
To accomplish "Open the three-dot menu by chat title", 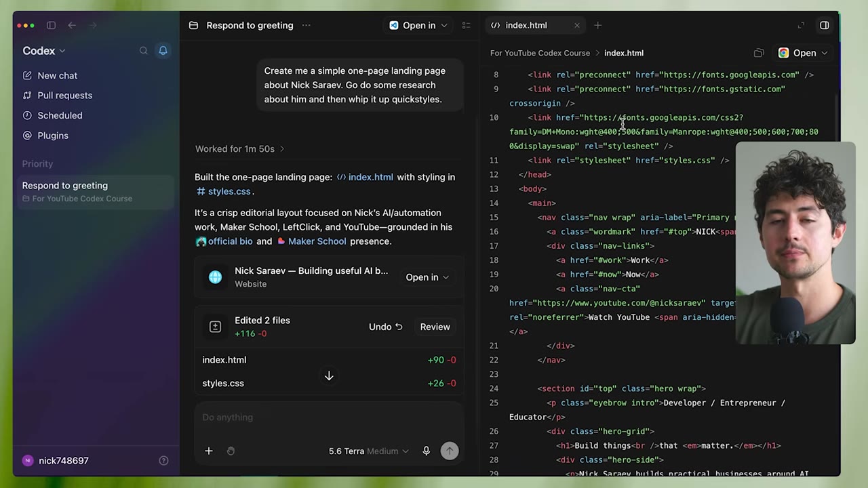I will (x=306, y=25).
